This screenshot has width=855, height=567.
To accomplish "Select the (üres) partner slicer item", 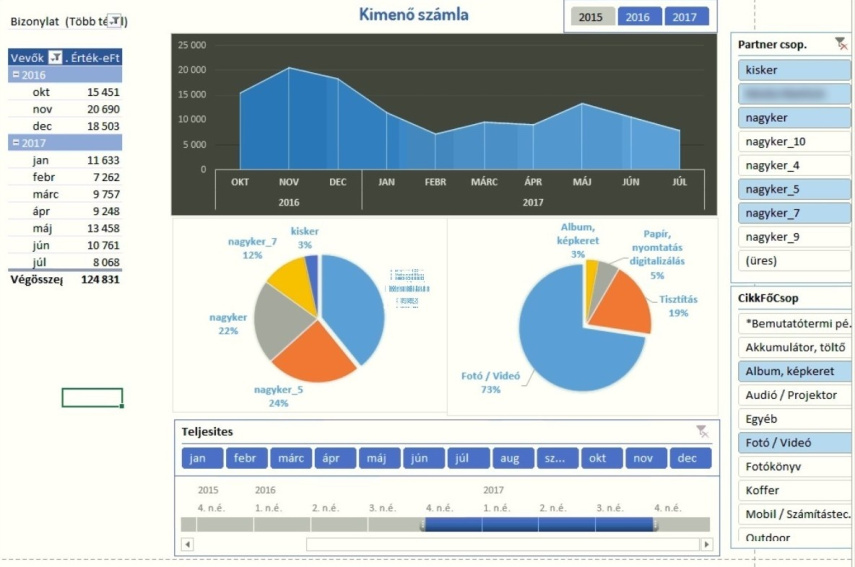I will (x=794, y=261).
